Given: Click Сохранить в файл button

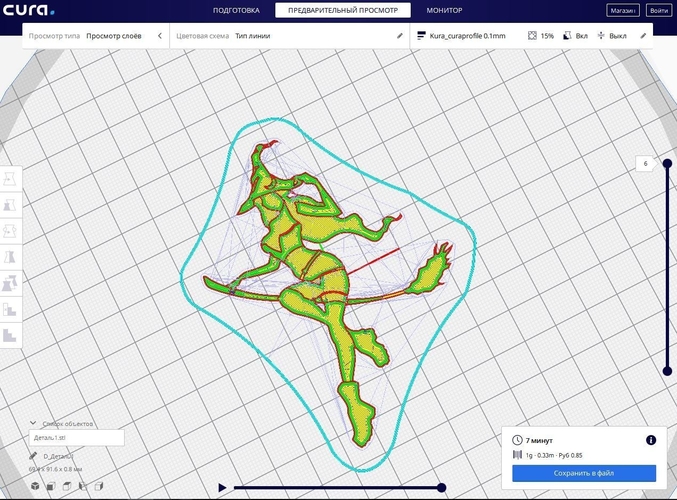Looking at the screenshot, I should tap(584, 473).
